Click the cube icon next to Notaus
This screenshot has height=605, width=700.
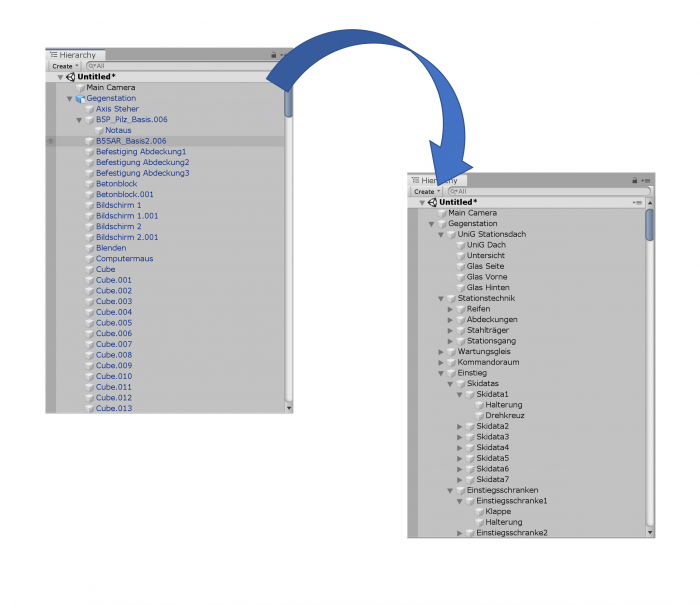[x=99, y=130]
